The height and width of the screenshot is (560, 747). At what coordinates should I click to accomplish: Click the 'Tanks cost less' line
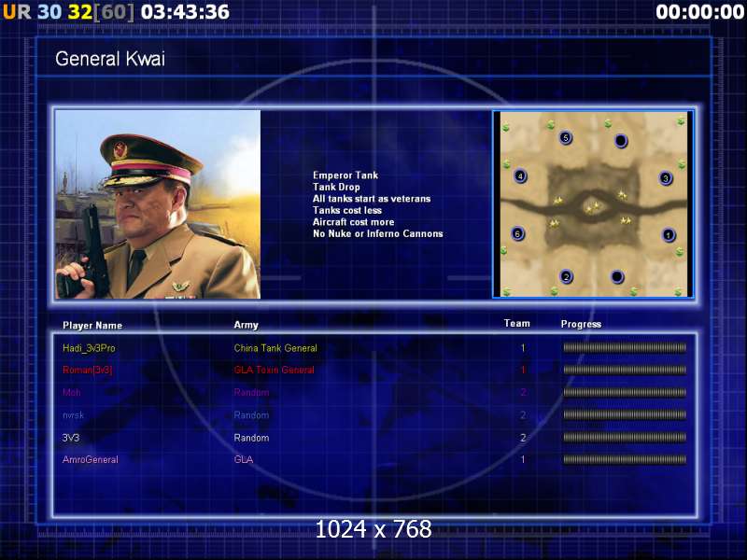point(347,211)
